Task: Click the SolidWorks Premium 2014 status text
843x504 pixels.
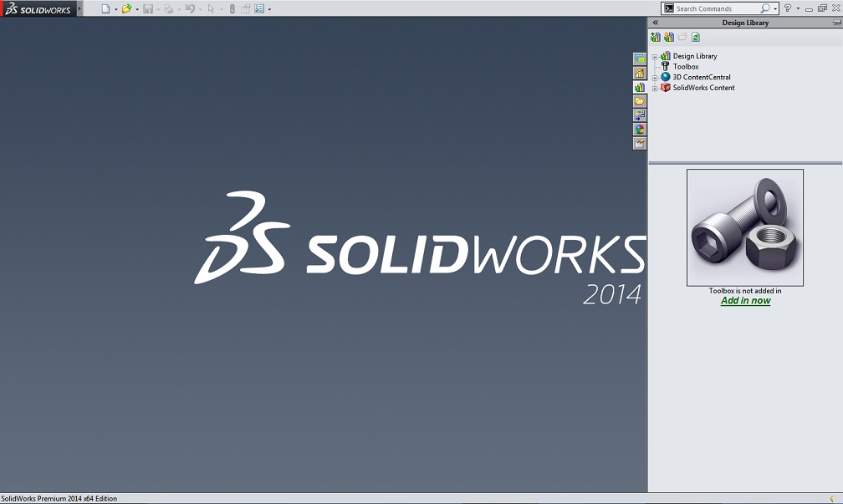Action: (59, 499)
